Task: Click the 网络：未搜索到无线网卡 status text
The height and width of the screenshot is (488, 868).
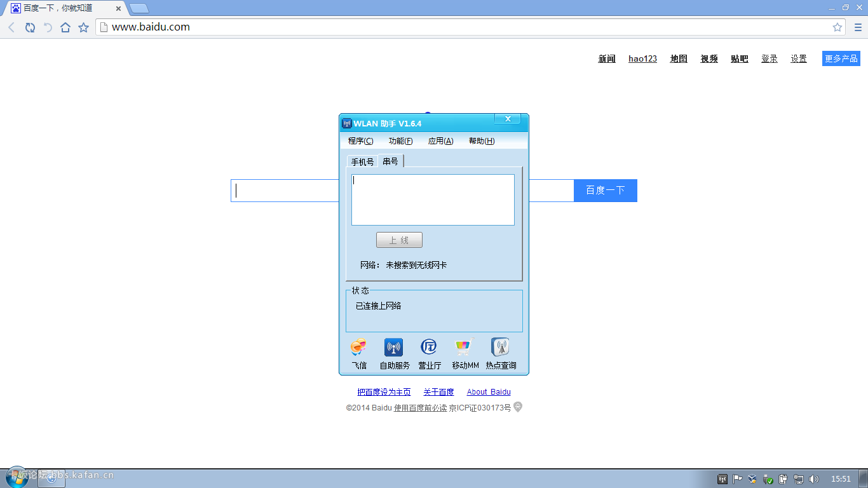Action: click(403, 265)
